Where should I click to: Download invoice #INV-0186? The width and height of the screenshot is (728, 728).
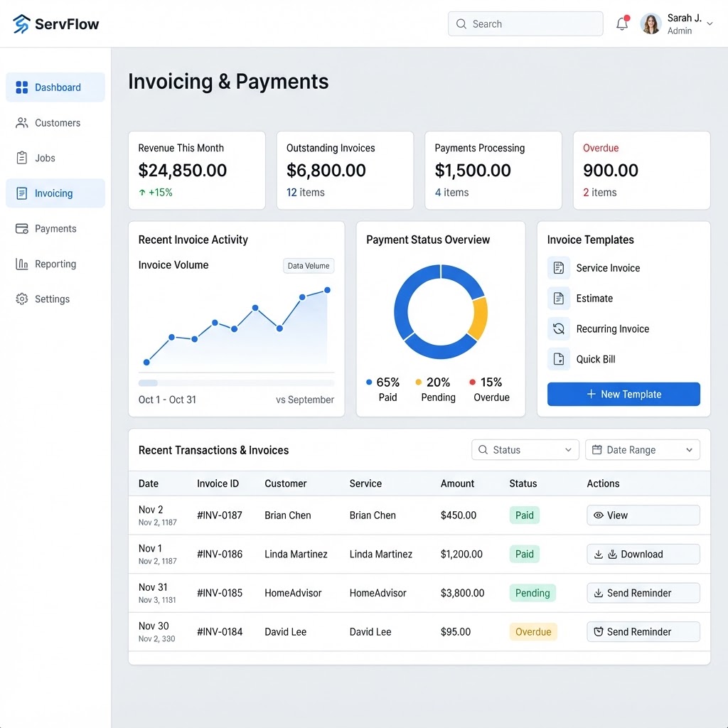(643, 554)
